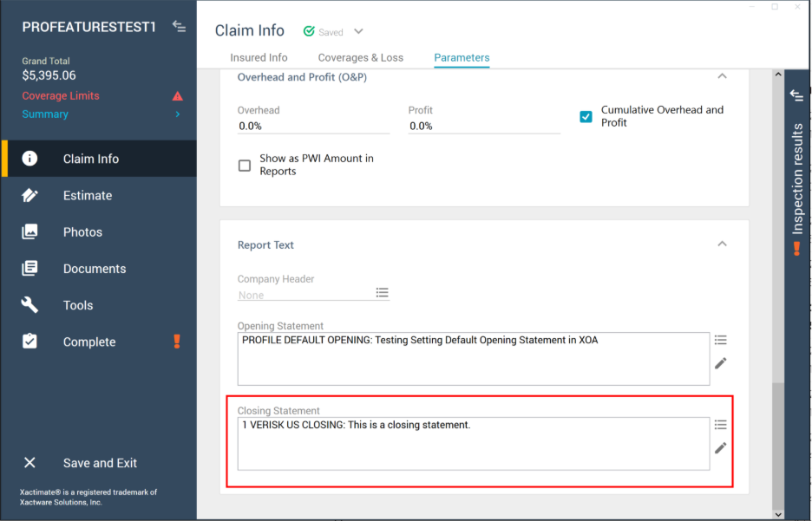812x521 pixels.
Task: Uncheck Cumulative Overhead and Profit checkbox
Action: pos(586,116)
